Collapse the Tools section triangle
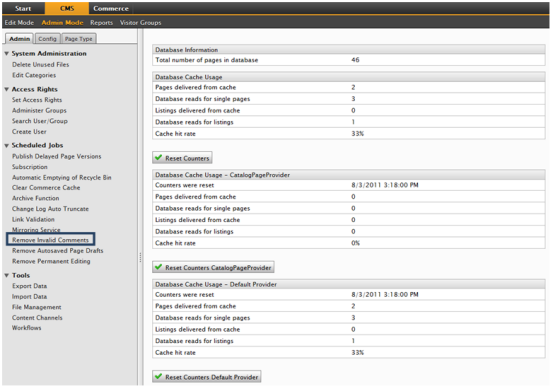The height and width of the screenshot is (388, 550). point(7,276)
